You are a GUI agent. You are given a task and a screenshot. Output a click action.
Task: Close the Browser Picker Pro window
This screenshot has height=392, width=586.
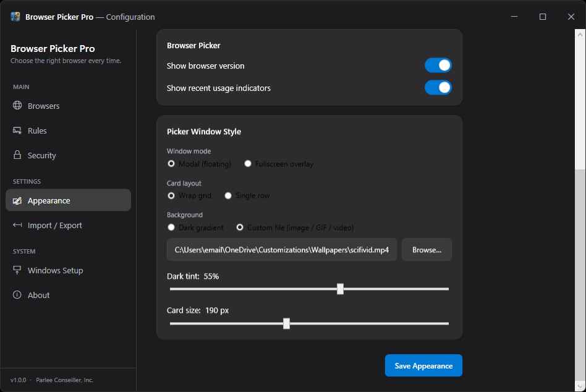pos(571,17)
